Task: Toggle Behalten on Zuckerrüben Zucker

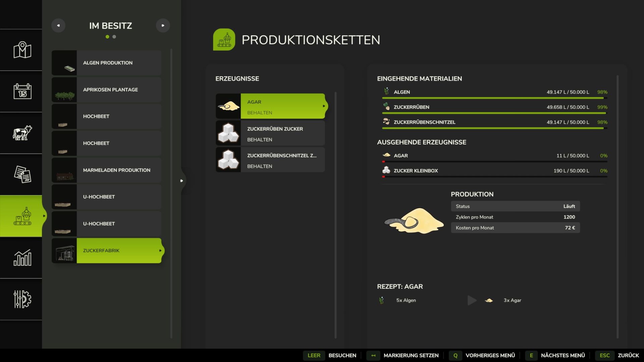Action: click(259, 139)
